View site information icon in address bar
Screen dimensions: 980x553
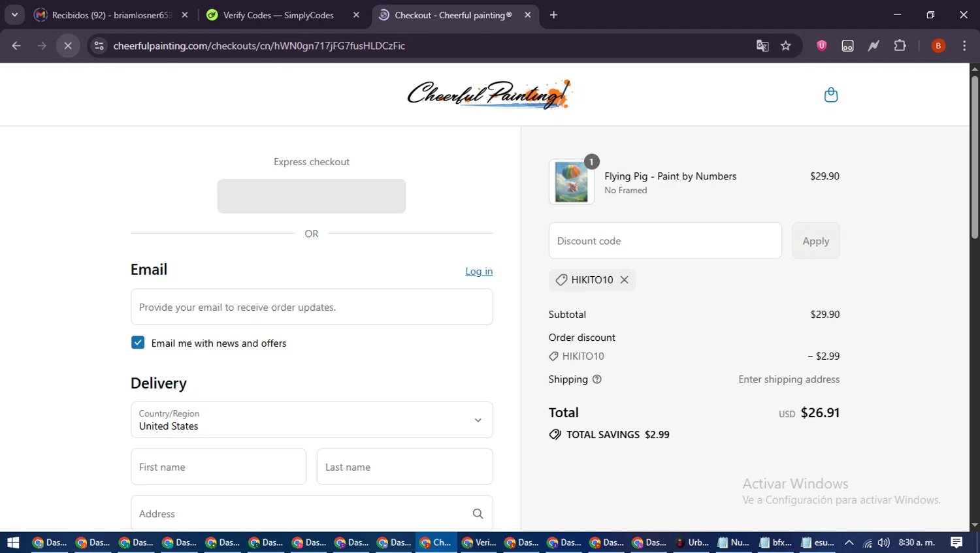99,46
